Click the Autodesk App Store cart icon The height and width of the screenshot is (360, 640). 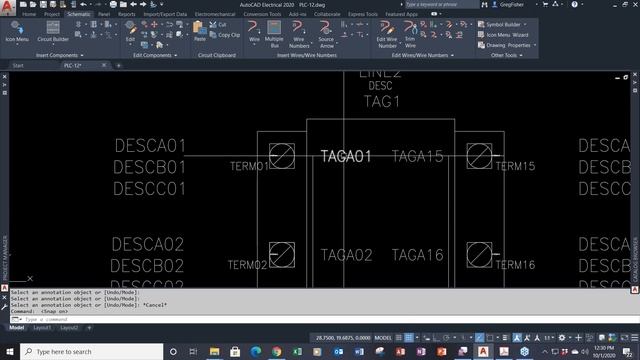coord(545,4)
